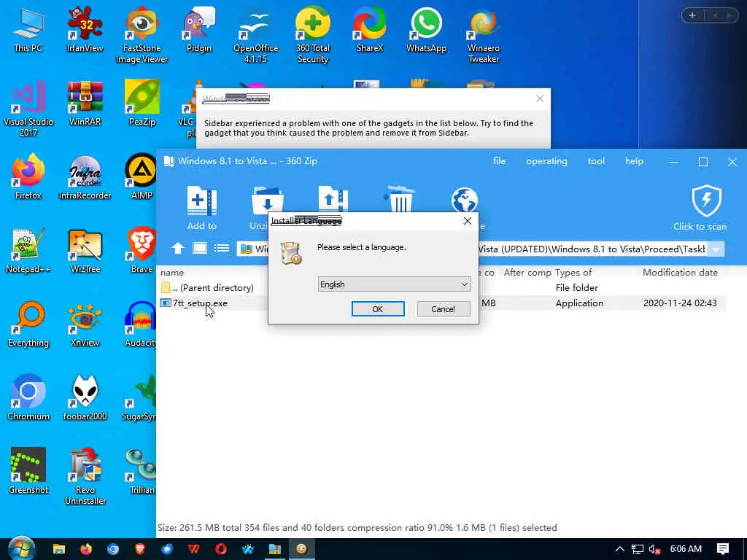747x560 pixels.
Task: Select the OpenOffice 4.1.15 desktop icon
Action: [256, 35]
